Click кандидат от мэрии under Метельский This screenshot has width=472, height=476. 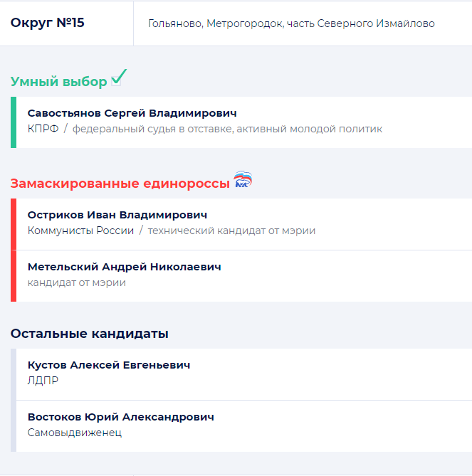pos(77,282)
